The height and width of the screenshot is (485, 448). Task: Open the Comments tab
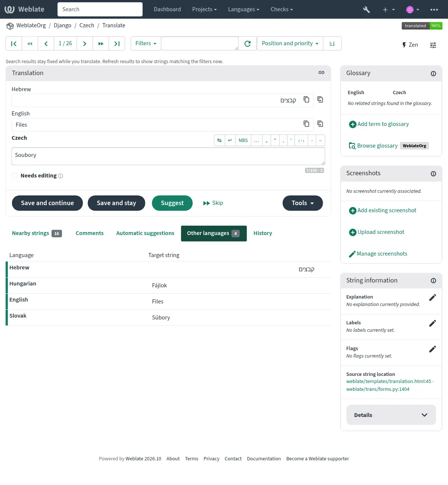coord(90,234)
